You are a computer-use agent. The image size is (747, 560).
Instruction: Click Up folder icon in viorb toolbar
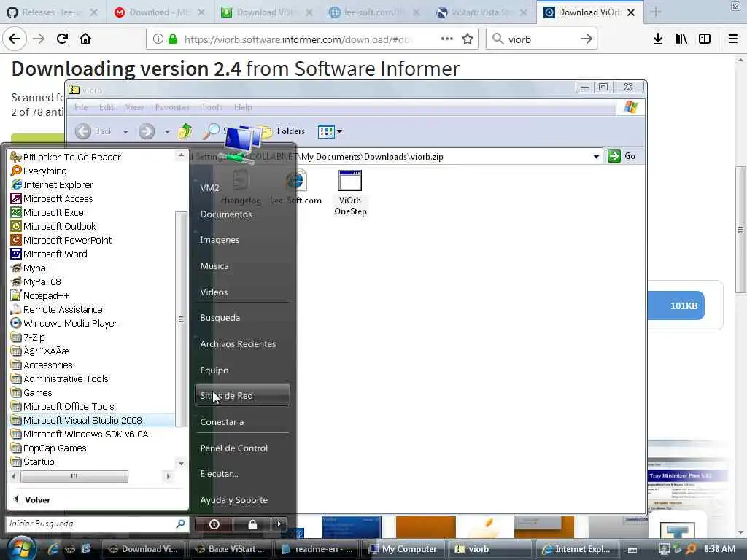pos(185,131)
